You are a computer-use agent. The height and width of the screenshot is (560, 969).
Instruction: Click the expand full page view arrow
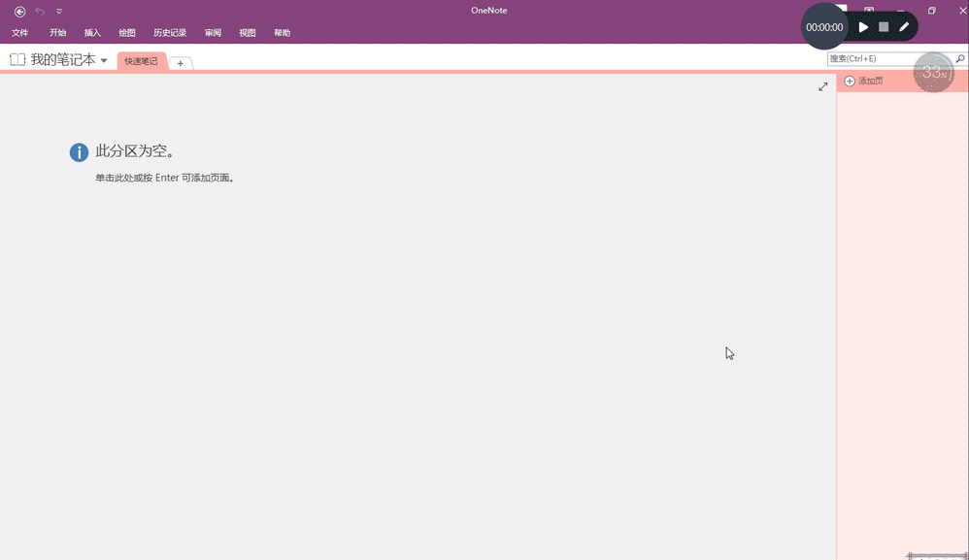point(822,87)
